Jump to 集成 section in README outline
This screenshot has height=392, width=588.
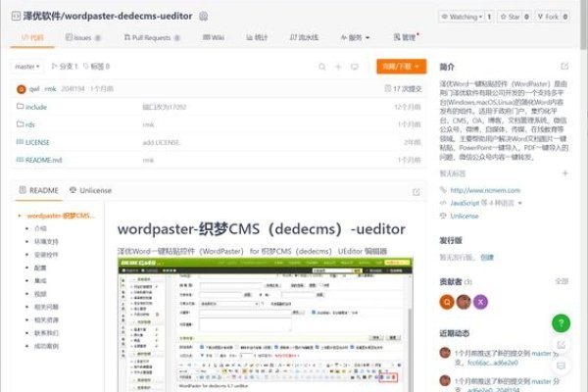(x=40, y=281)
